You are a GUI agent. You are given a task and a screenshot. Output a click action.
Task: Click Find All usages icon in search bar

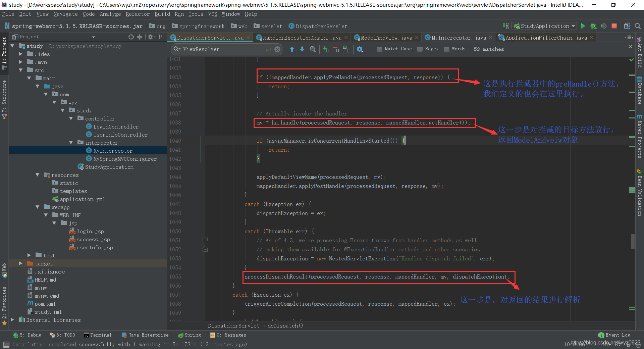pyautogui.click(x=313, y=49)
